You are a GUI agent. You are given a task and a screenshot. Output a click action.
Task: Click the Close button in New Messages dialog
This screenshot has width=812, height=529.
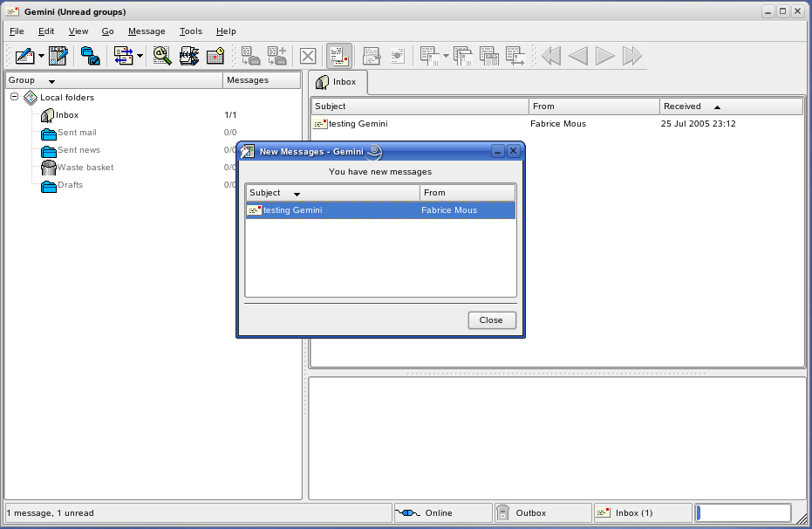tap(492, 320)
